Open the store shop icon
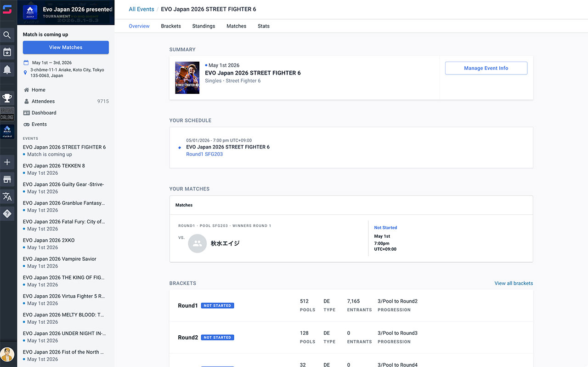 point(7,179)
